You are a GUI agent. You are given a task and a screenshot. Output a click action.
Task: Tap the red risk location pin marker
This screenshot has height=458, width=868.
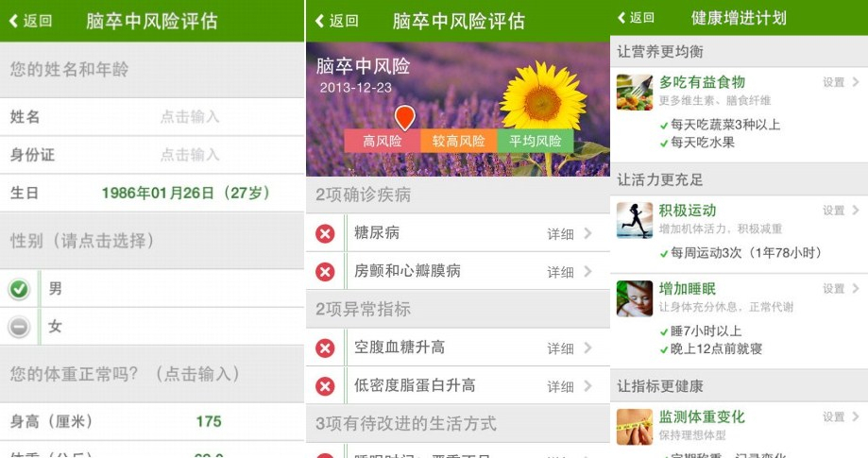(x=404, y=117)
